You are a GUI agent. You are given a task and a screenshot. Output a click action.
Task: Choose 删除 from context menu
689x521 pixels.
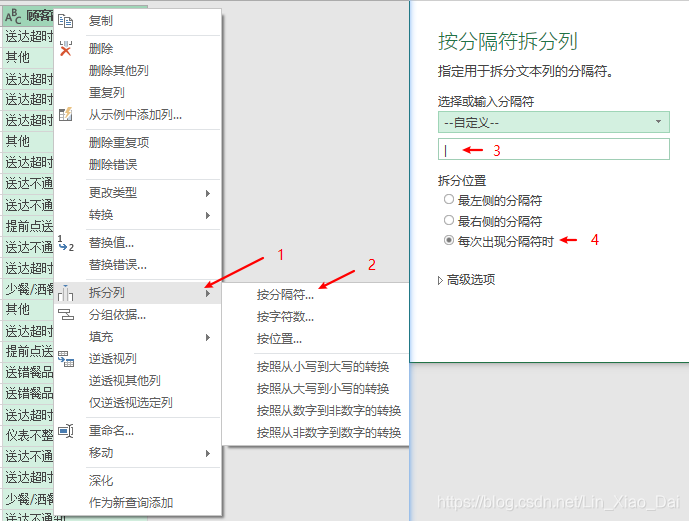point(101,48)
